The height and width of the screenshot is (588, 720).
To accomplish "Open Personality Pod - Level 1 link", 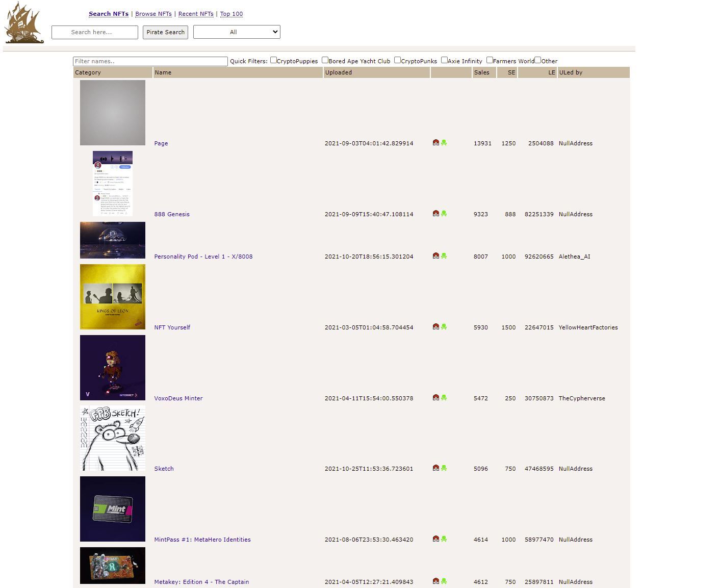I will tap(203, 257).
